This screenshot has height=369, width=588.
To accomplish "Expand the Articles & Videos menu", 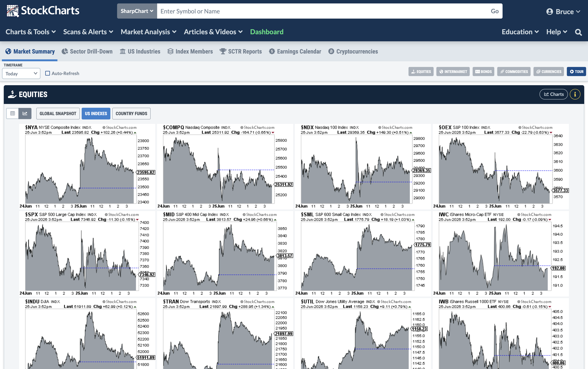I will pos(213,32).
